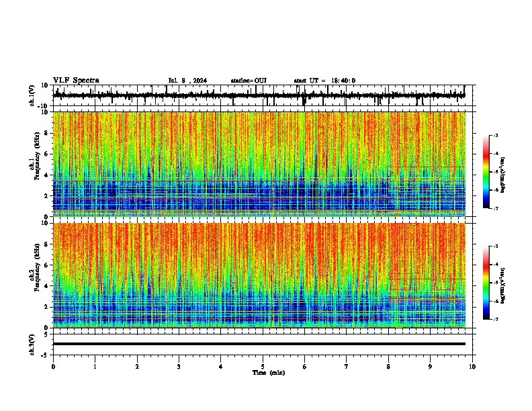Click the date text "Jul 8, 2024"
Screen dimensions: 532x411
187,81
